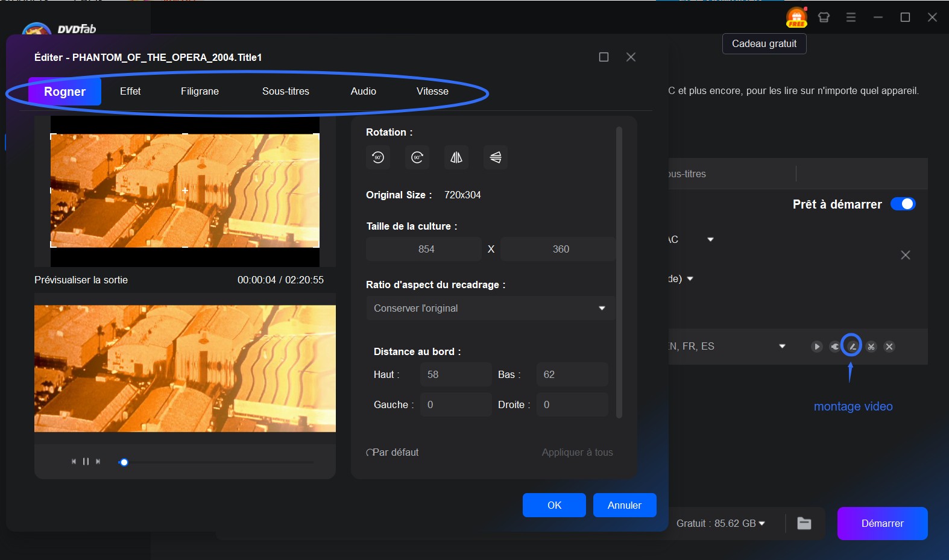Expand the Conserver l'original aspect ratio dropdown
This screenshot has height=560, width=949.
coord(490,308)
